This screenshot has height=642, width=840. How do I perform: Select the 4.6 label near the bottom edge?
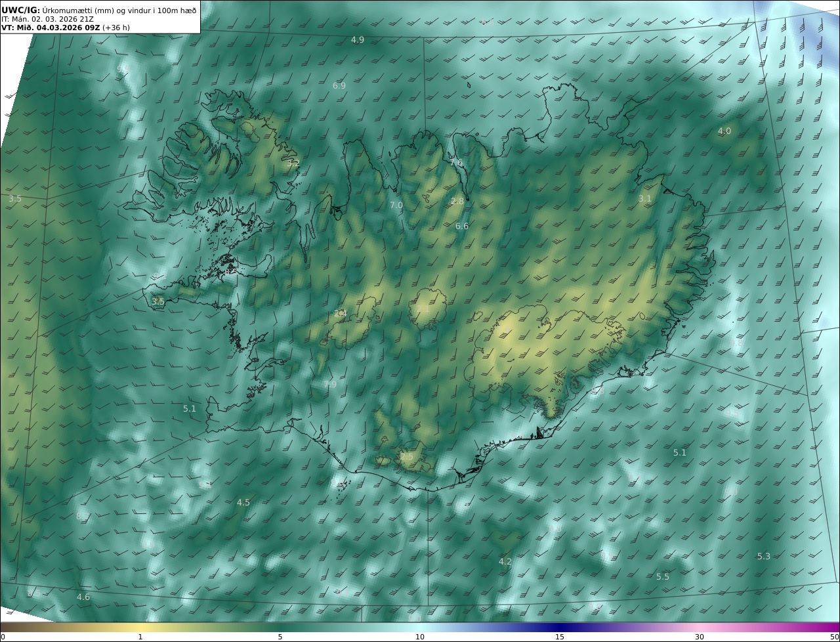[83, 597]
